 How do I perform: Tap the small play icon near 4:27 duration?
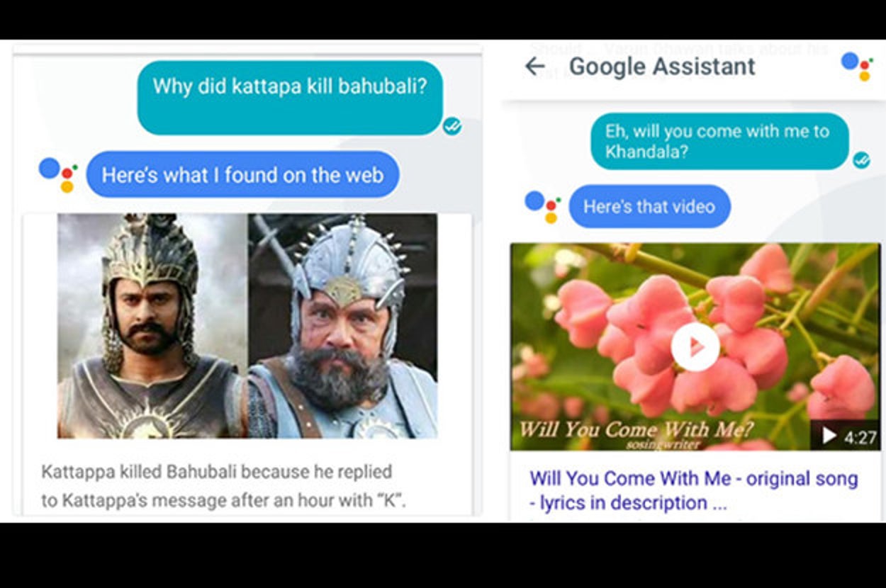pyautogui.click(x=829, y=436)
